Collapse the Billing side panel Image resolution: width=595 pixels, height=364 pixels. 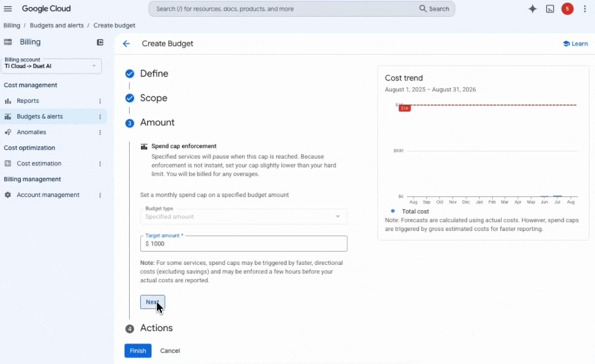coord(100,42)
